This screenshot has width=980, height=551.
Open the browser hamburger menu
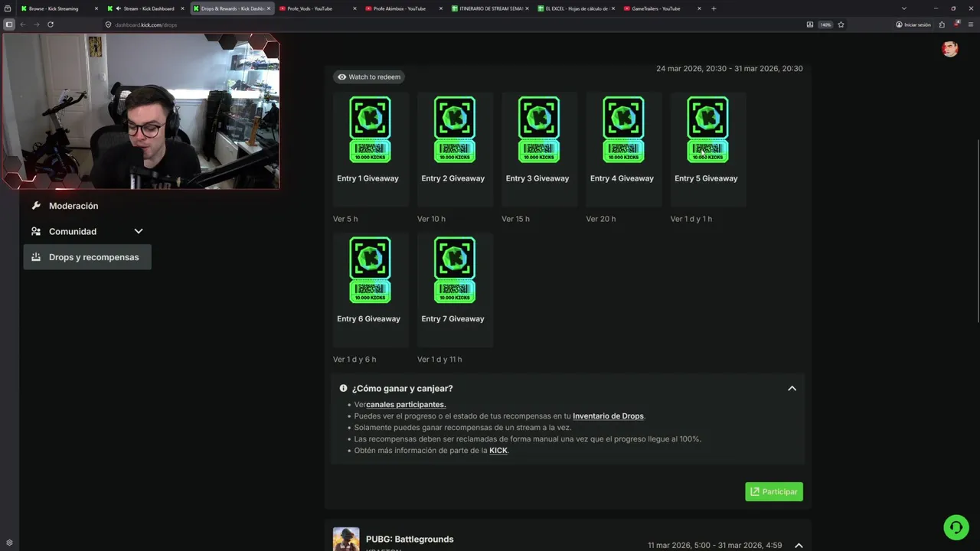point(970,24)
